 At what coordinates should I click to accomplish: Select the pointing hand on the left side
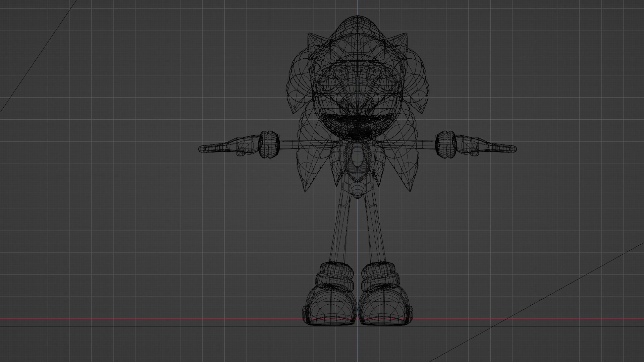pyautogui.click(x=229, y=146)
